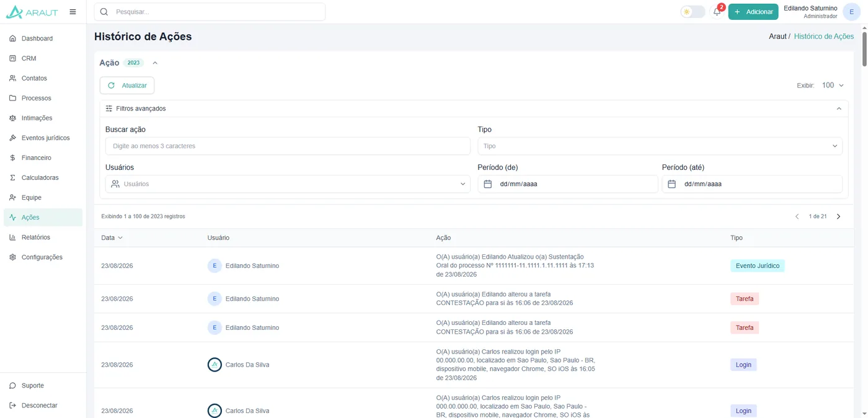Click 'Exibindo 1 a 100 de 2023 registros'
Image resolution: width=868 pixels, height=418 pixels.
pyautogui.click(x=143, y=216)
